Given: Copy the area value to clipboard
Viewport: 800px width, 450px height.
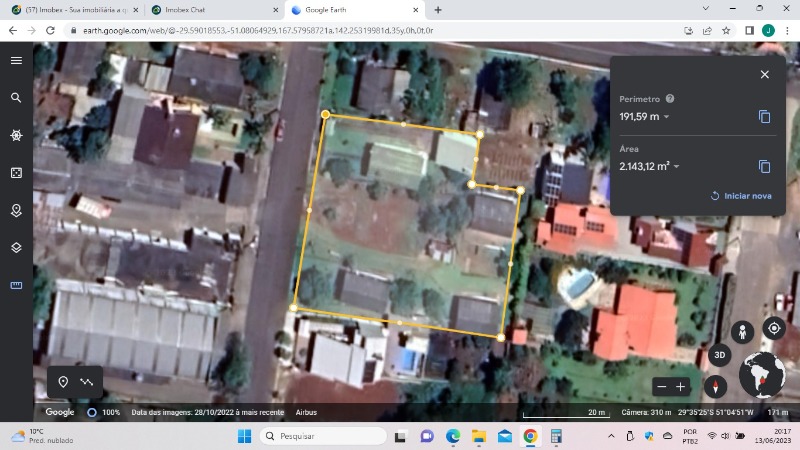Looking at the screenshot, I should point(764,166).
